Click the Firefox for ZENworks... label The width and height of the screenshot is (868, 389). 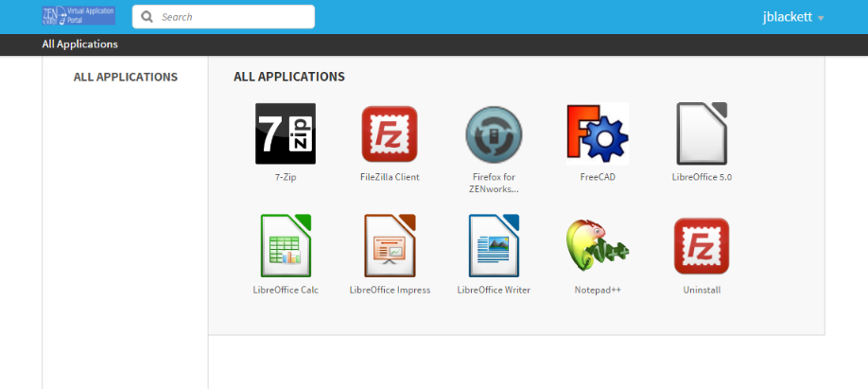coord(494,183)
